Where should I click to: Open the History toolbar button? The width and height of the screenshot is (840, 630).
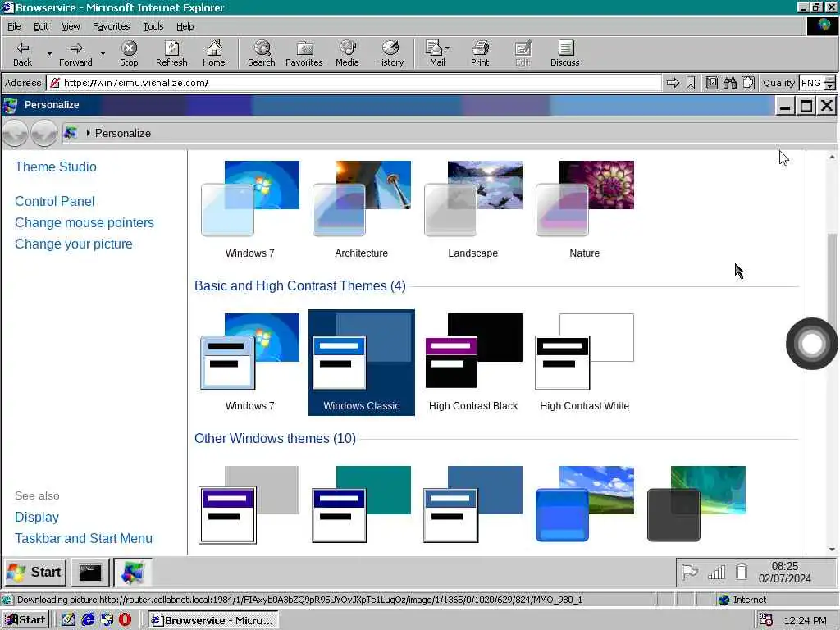coord(390,53)
